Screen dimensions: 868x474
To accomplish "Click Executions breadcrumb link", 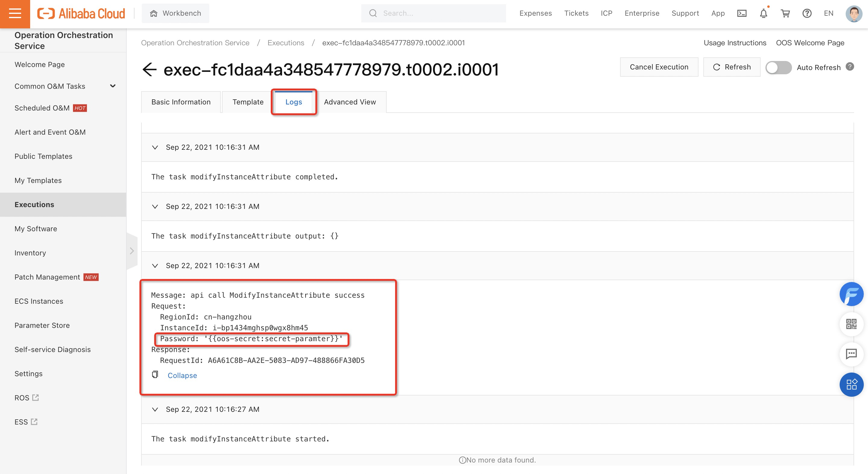I will (x=286, y=43).
